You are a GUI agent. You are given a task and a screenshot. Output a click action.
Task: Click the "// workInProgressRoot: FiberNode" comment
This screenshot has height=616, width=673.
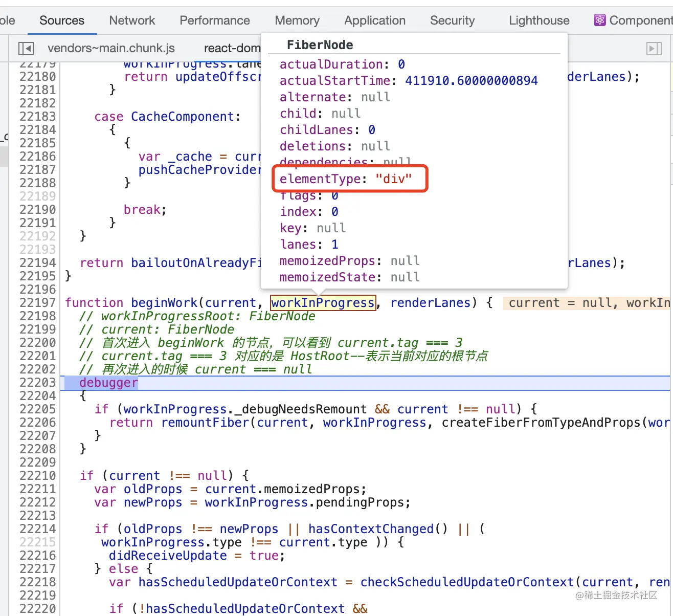tap(197, 316)
